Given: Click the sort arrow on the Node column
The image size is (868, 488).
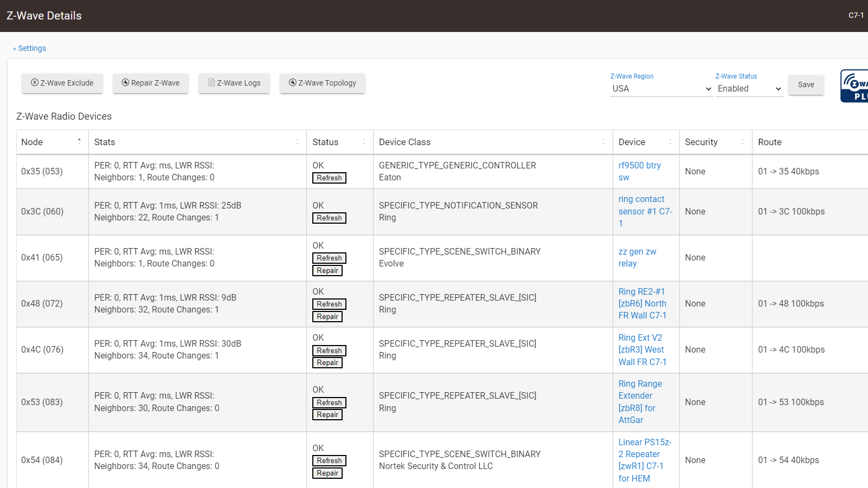Looking at the screenshot, I should [80, 141].
